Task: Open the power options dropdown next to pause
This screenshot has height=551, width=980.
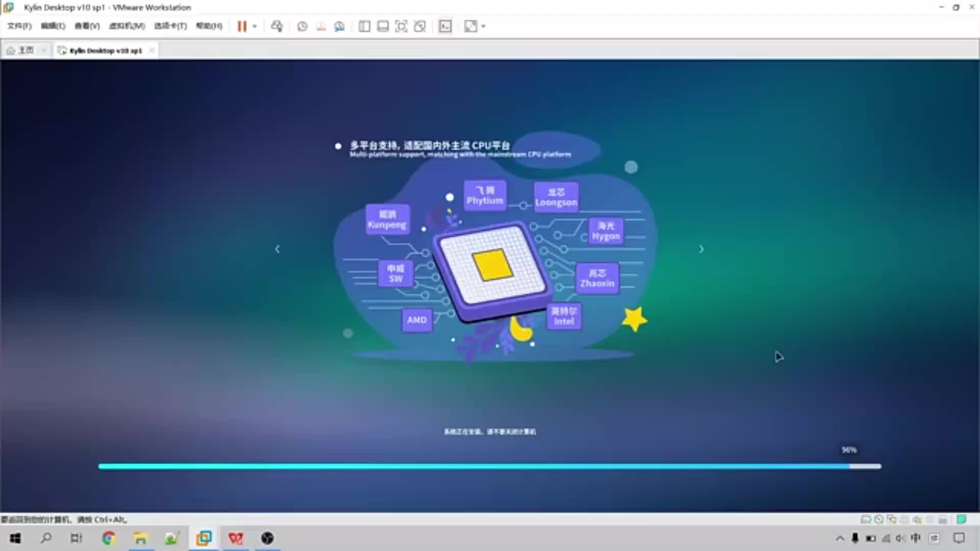Action: (x=254, y=26)
